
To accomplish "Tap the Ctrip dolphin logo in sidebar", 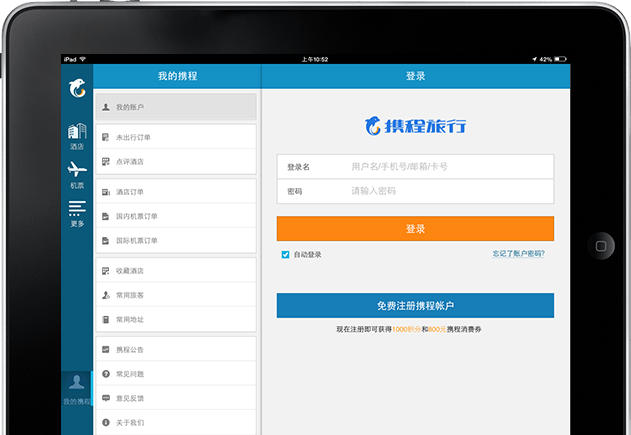I will click(77, 88).
